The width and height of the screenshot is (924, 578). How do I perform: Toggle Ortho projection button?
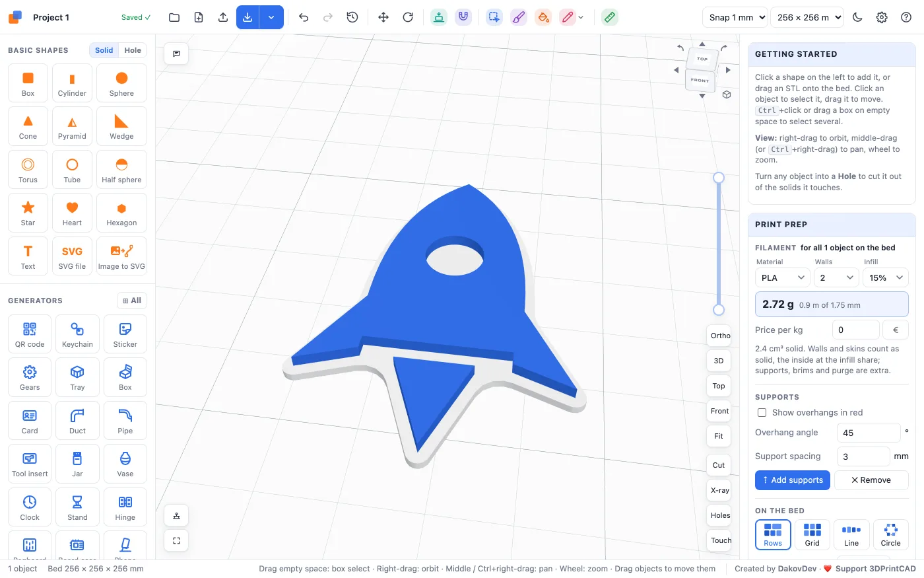(x=719, y=336)
